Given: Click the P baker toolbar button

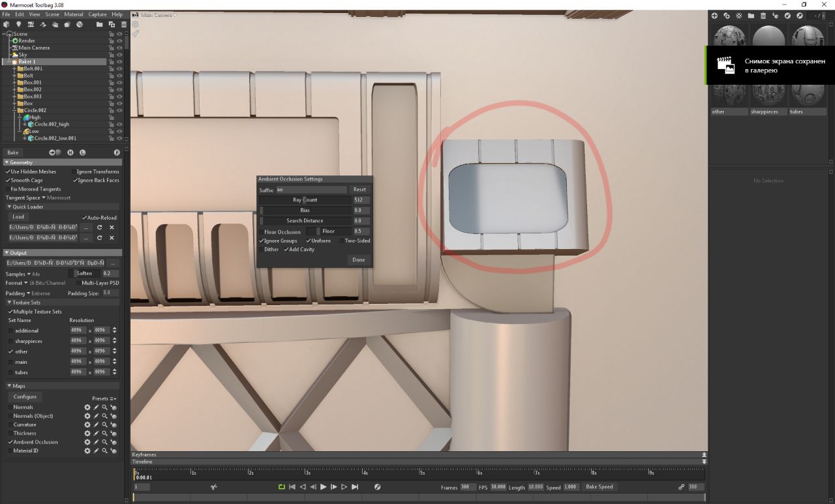Looking at the screenshot, I should 117,153.
